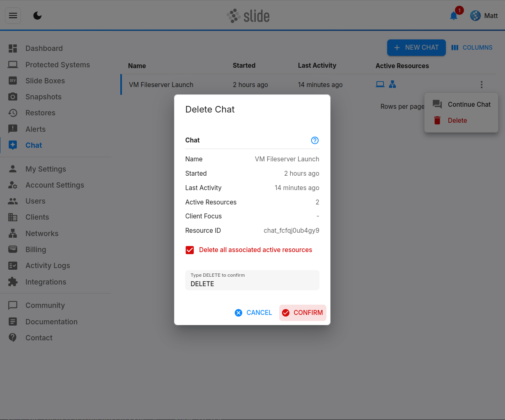Confirm the chat deletion
The width and height of the screenshot is (505, 420).
coord(303,313)
